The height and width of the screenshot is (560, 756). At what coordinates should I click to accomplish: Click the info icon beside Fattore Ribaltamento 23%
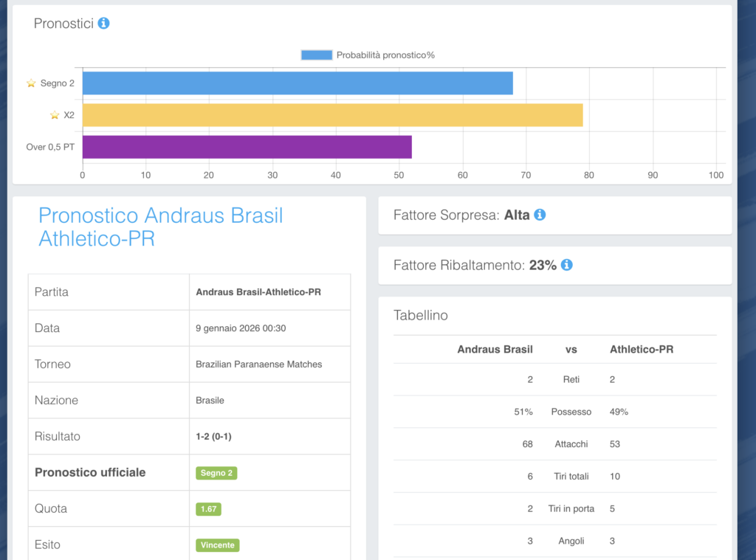point(566,265)
